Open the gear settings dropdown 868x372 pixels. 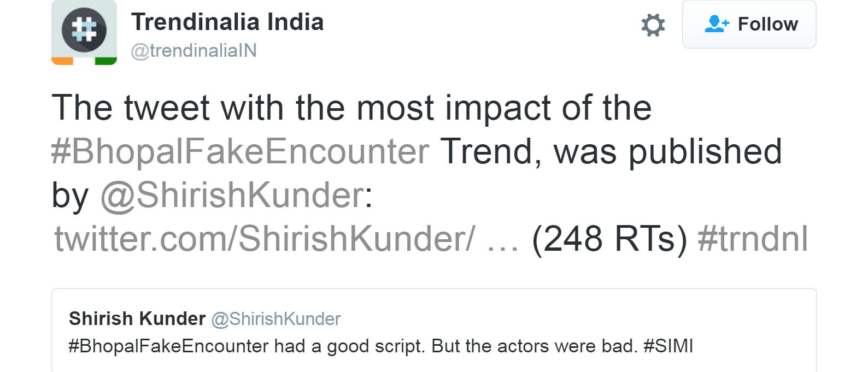[x=653, y=25]
